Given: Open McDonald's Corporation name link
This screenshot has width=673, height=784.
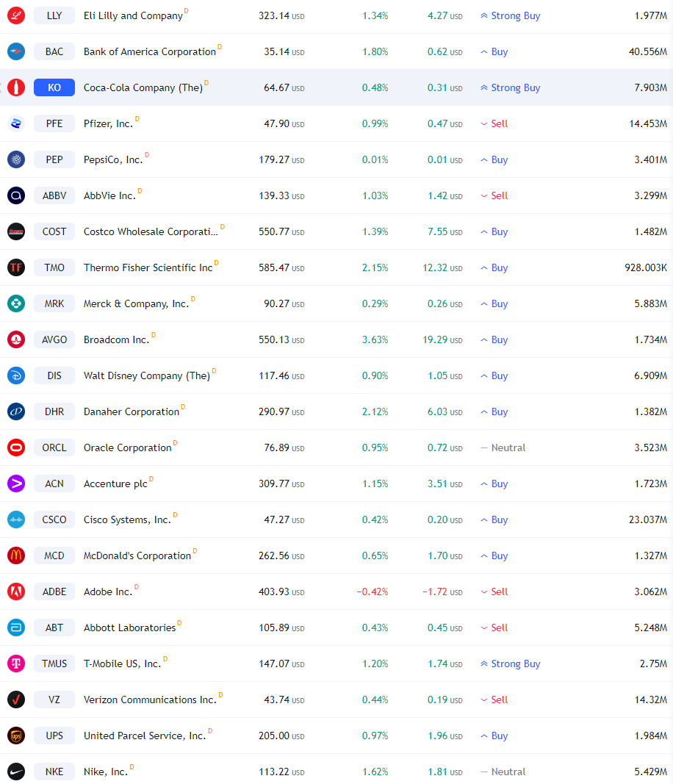Looking at the screenshot, I should (x=137, y=556).
